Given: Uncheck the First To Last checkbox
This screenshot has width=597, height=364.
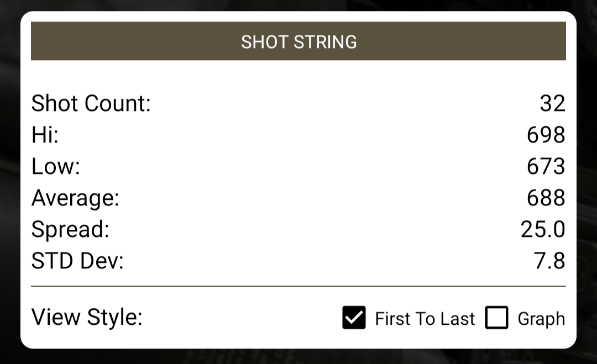Looking at the screenshot, I should [354, 317].
